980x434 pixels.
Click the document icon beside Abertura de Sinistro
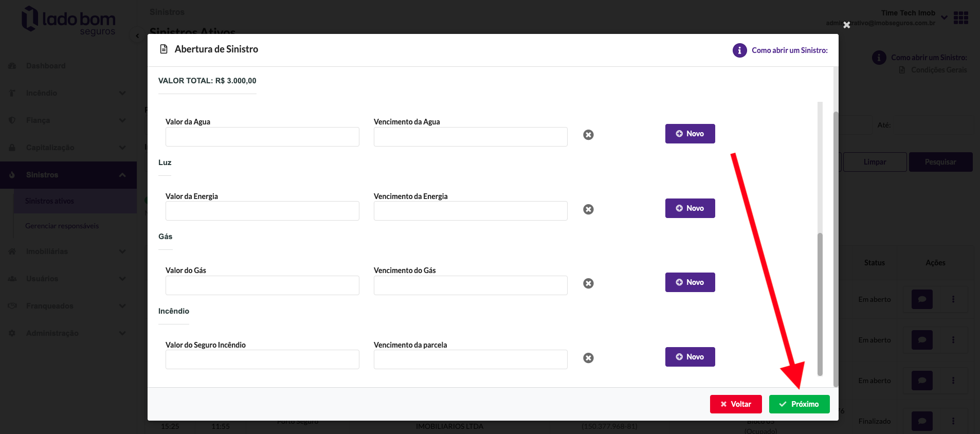coord(164,49)
